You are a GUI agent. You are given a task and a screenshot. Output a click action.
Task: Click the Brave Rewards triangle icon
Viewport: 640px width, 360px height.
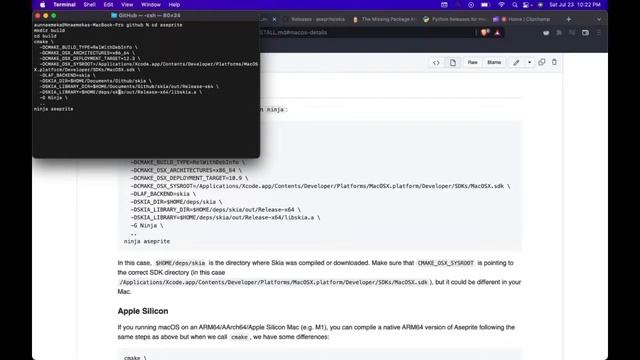pyautogui.click(x=497, y=33)
